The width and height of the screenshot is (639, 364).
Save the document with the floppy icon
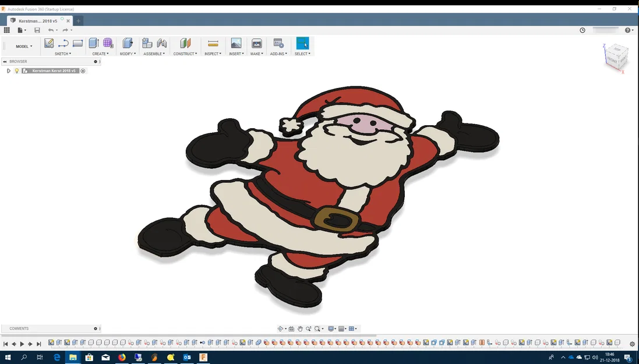tap(37, 30)
